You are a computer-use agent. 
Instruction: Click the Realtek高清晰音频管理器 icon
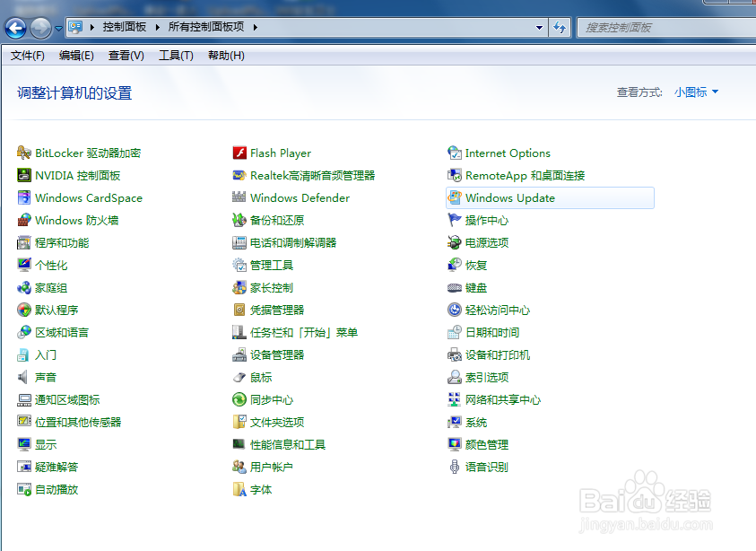(239, 175)
